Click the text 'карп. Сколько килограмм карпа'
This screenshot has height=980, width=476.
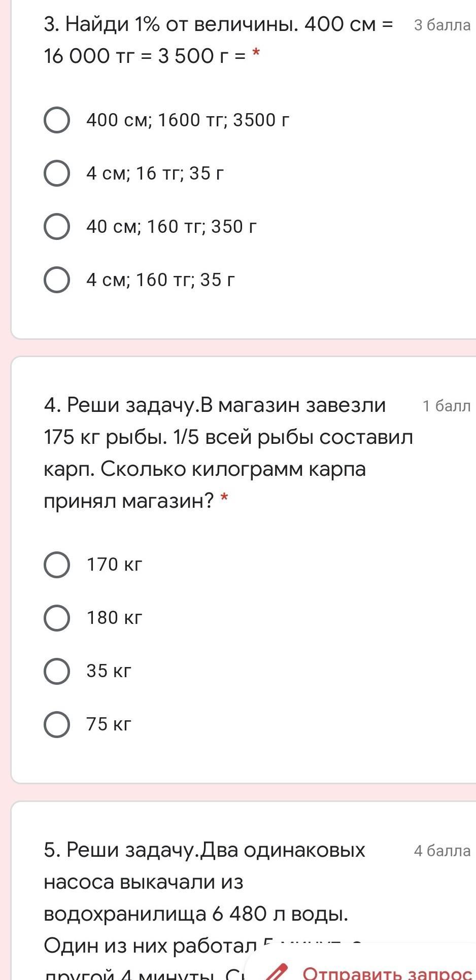coord(205,469)
